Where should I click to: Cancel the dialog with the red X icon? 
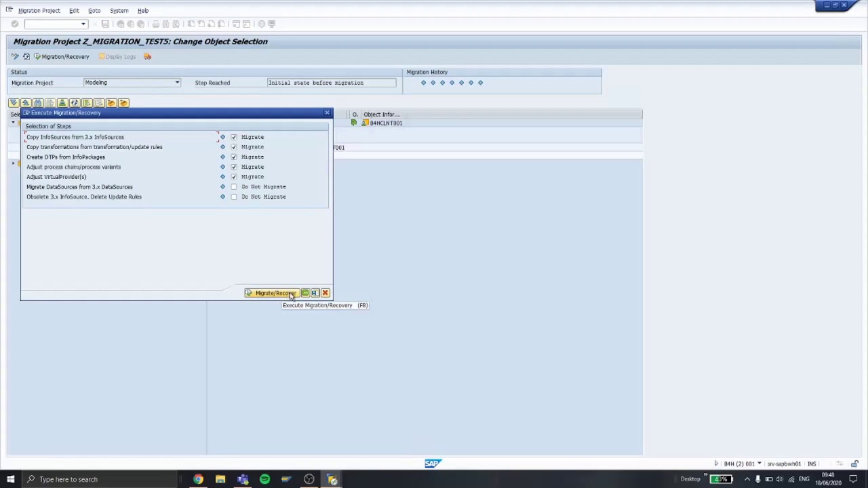325,293
